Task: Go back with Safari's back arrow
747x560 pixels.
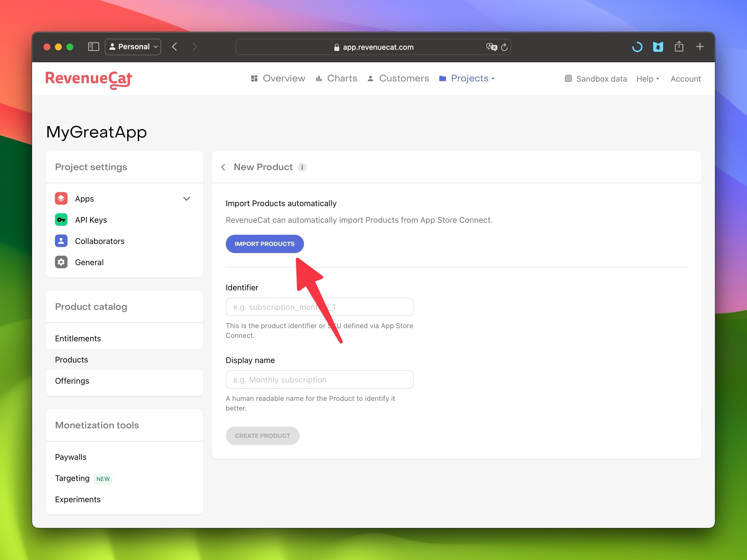Action: click(x=174, y=47)
